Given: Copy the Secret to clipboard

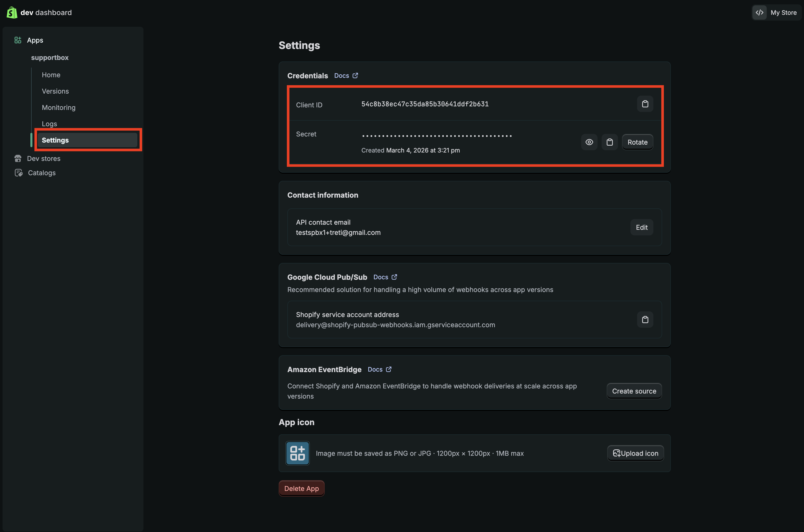Looking at the screenshot, I should (610, 142).
